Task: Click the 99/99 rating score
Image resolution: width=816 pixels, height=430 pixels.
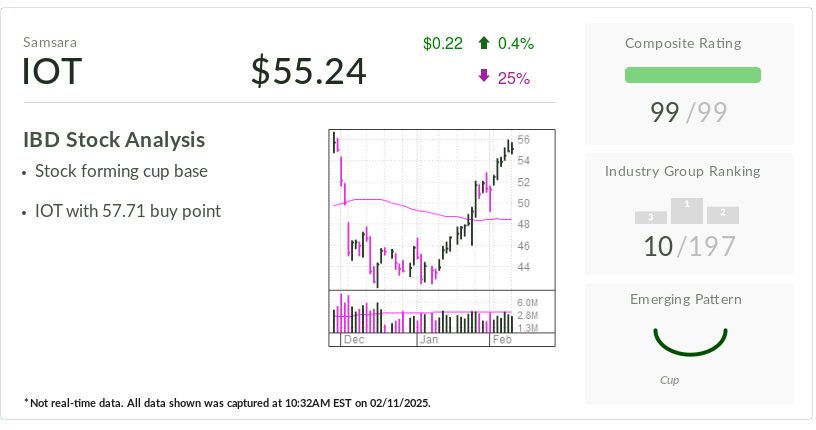Action: (689, 112)
